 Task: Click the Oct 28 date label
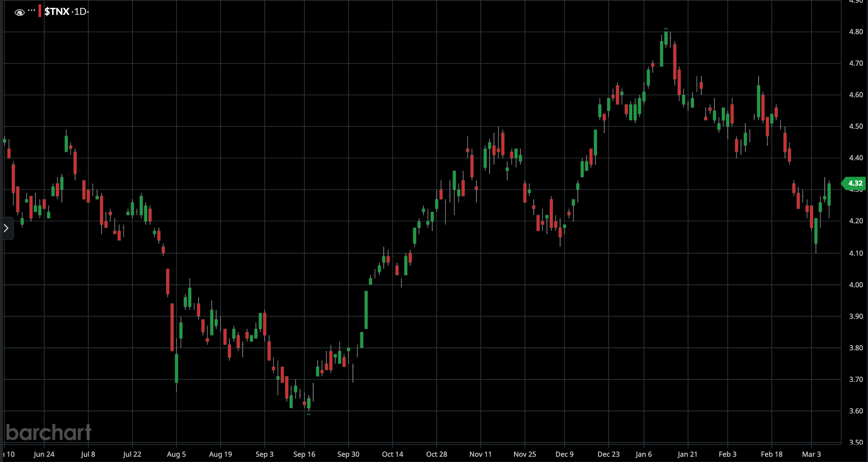[437, 454]
